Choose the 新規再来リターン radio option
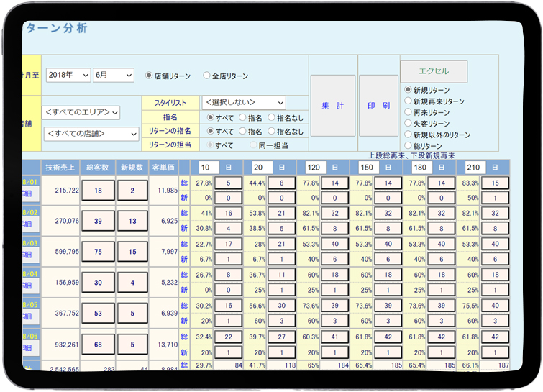Screen dimensions: 543x392 point(409,101)
